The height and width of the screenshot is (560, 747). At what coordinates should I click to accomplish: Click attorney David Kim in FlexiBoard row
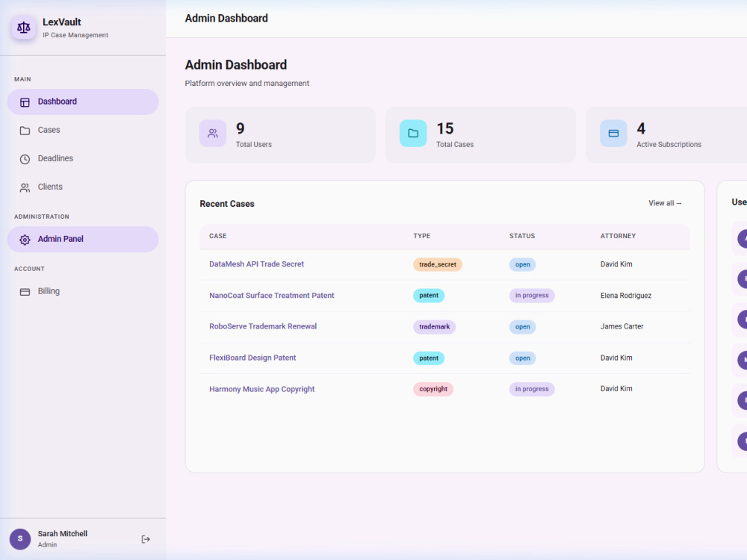tap(616, 358)
